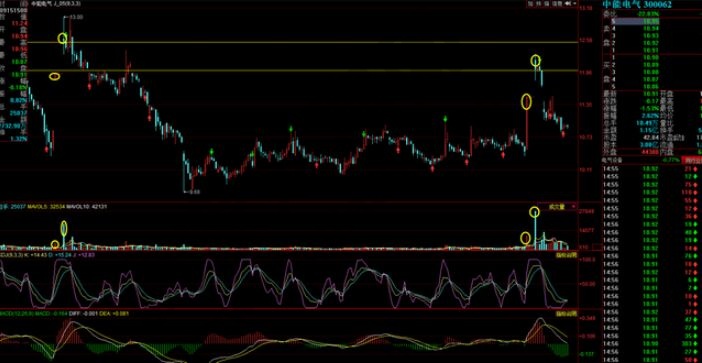Viewport: 702px width, 363px height.
Task: Click the back arrow icon in chart toolbar
Action: (568, 4)
